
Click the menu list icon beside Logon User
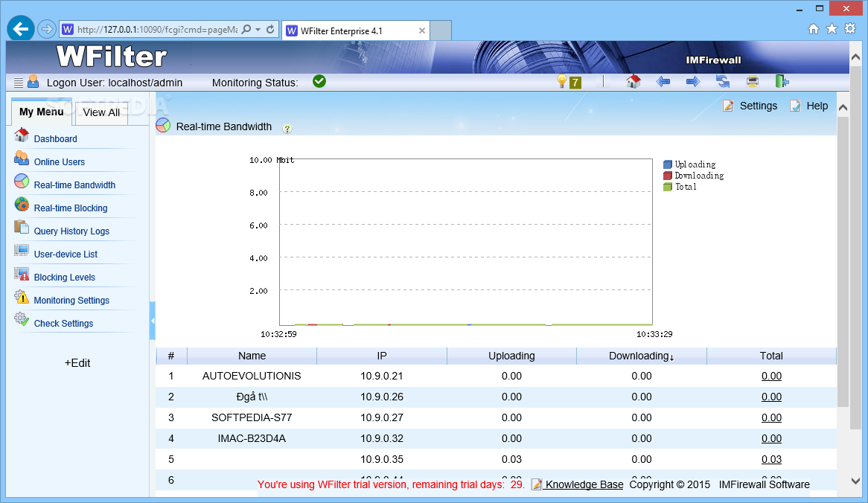(x=19, y=83)
